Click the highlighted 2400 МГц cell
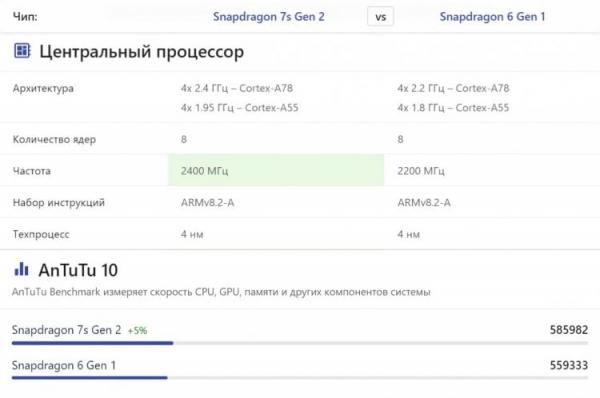600x398 pixels. click(x=276, y=170)
